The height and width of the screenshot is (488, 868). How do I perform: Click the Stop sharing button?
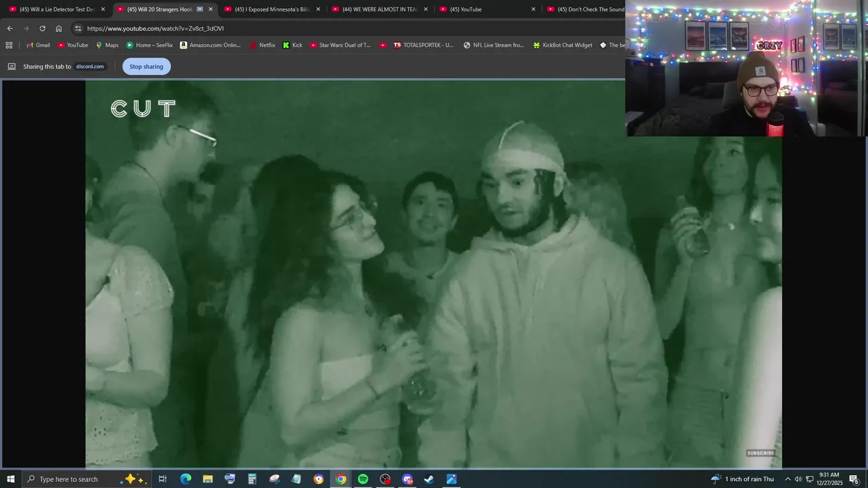click(146, 66)
